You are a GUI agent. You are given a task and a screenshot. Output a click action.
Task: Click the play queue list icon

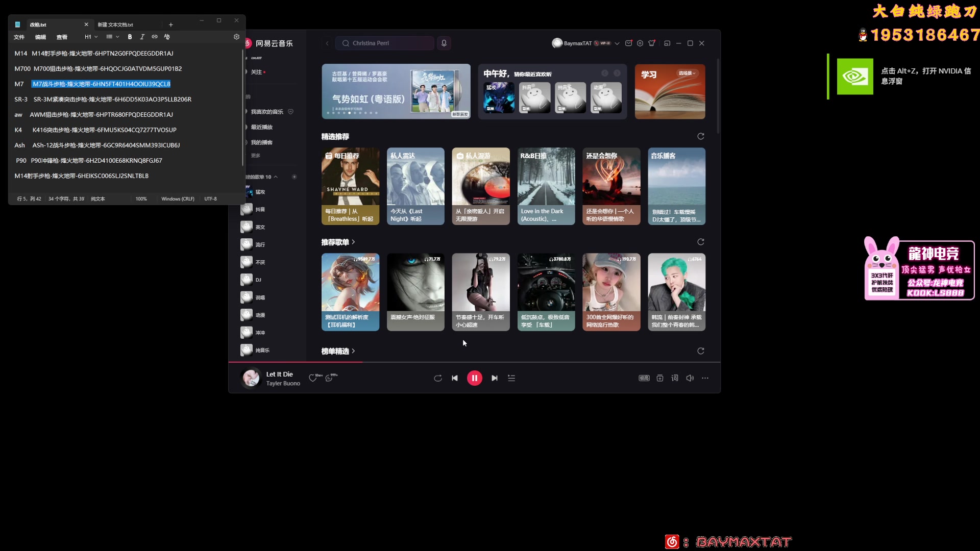click(x=511, y=378)
